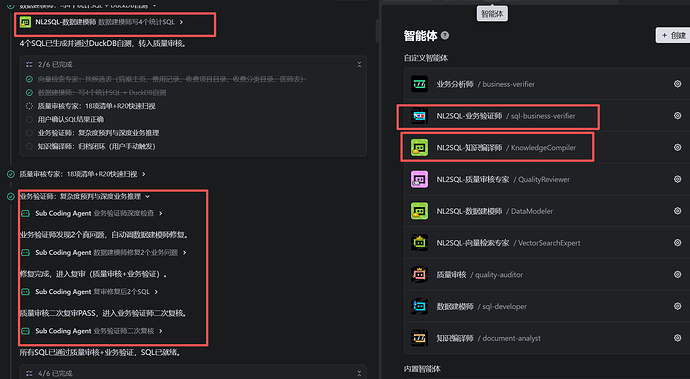Click the in-progress circle for 质量审核专家 task
The height and width of the screenshot is (379, 690).
29,106
